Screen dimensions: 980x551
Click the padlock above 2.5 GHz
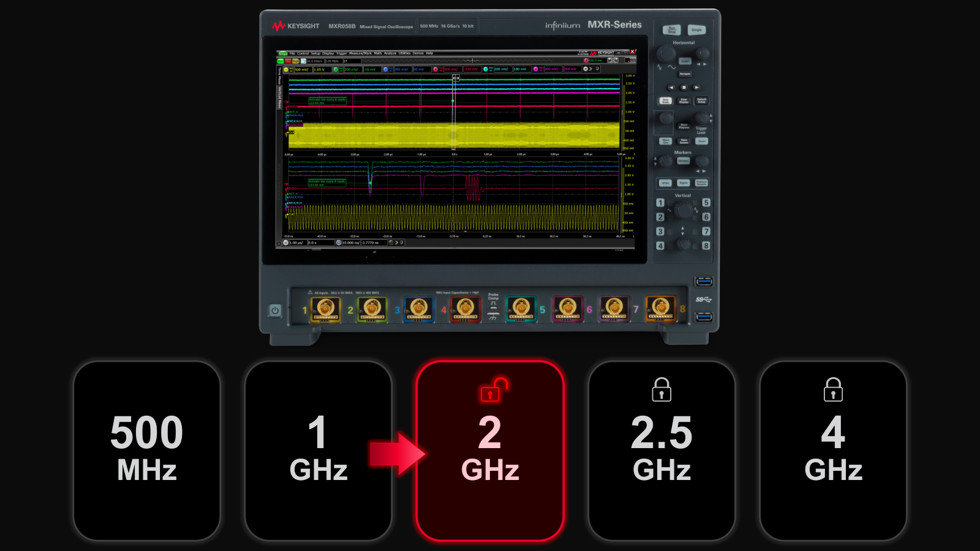click(661, 389)
